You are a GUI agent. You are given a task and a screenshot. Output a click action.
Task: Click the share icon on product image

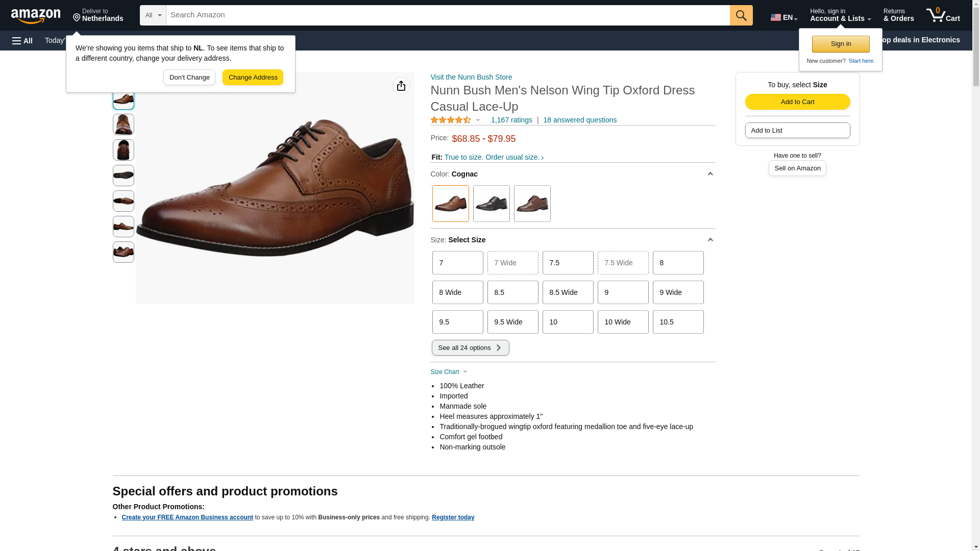(401, 86)
